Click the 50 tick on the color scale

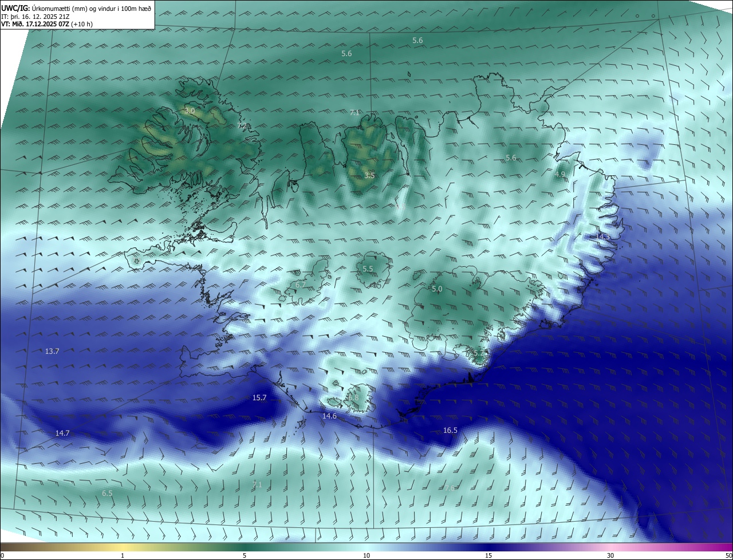[x=728, y=555]
